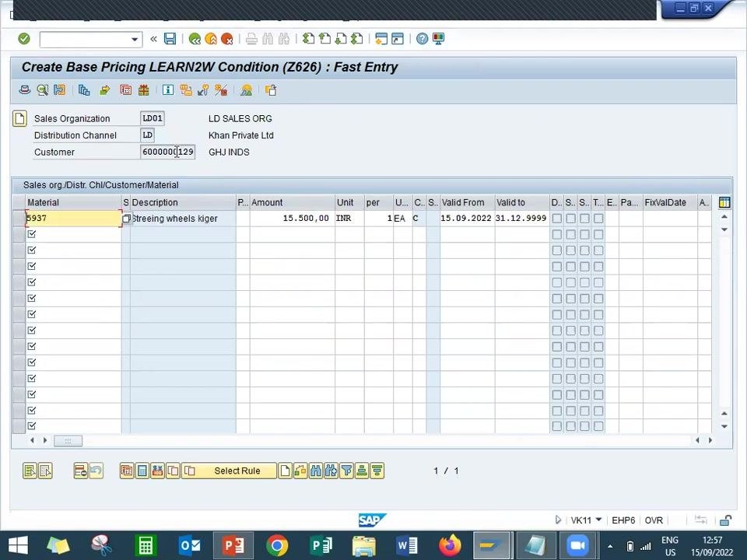The width and height of the screenshot is (747, 560).
Task: Open Help question mark icon
Action: 422,39
